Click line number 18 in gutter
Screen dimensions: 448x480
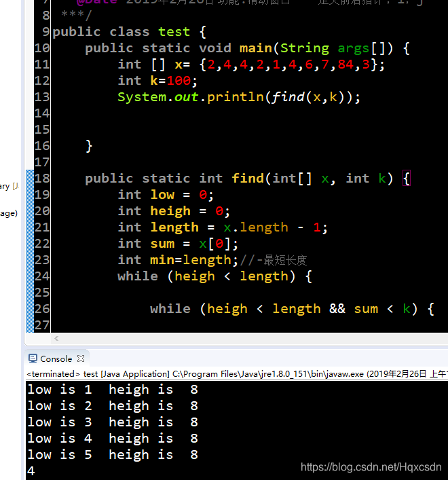pyautogui.click(x=42, y=178)
